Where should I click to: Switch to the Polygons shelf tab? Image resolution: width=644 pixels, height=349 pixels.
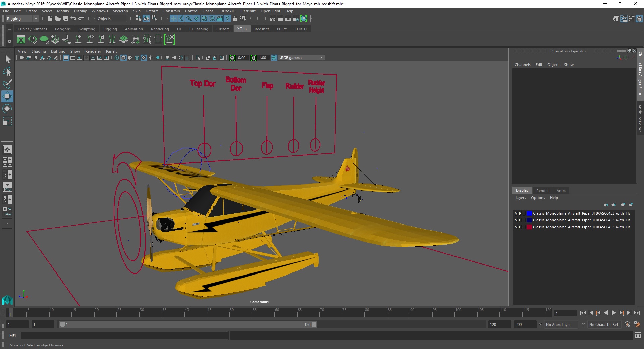tap(63, 29)
